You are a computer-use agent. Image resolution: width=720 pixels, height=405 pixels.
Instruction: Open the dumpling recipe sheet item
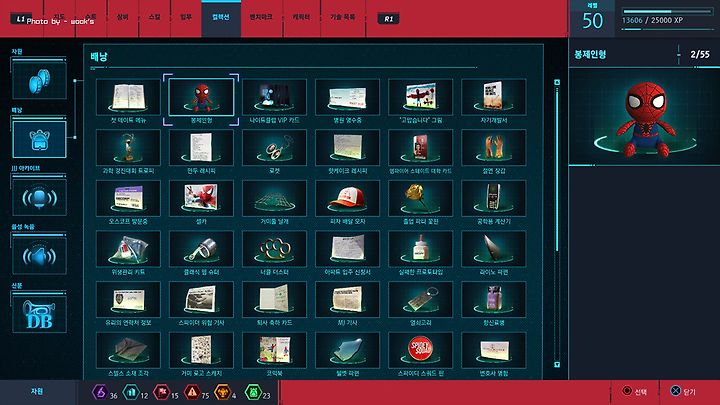pos(201,147)
